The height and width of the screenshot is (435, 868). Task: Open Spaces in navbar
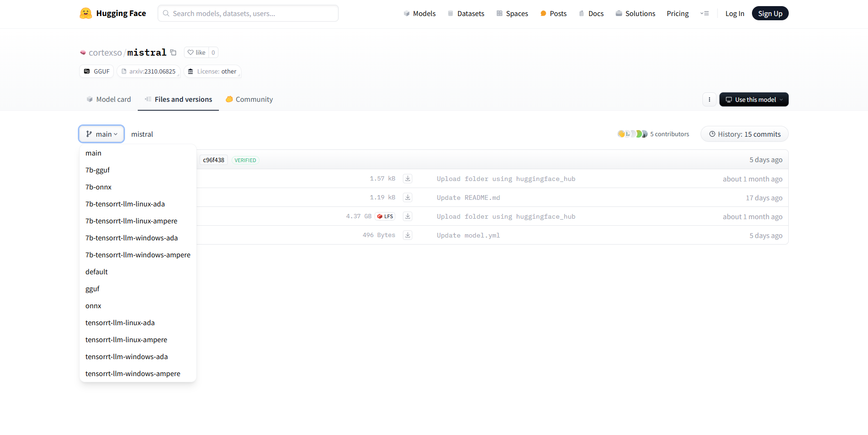coord(512,13)
